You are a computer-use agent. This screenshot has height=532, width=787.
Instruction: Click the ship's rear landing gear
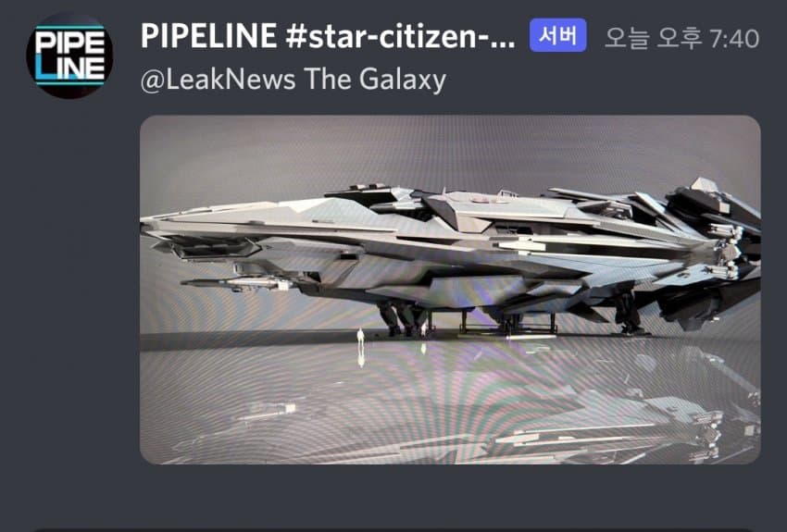point(629,314)
